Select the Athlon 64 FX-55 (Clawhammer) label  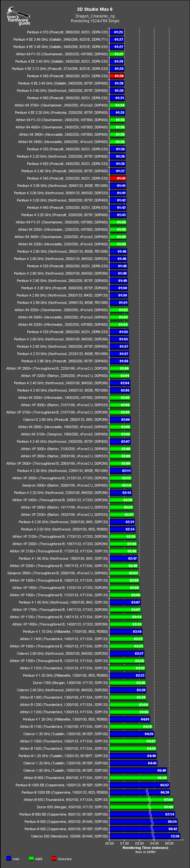62,54
